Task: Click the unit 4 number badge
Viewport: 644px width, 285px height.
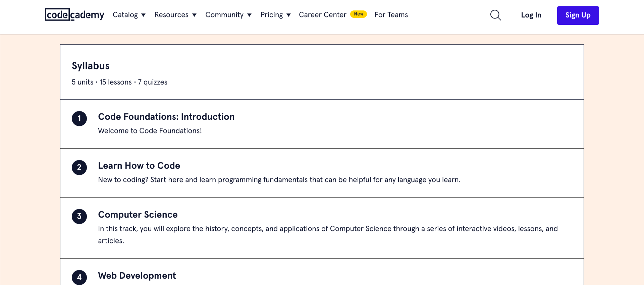Action: point(79,277)
